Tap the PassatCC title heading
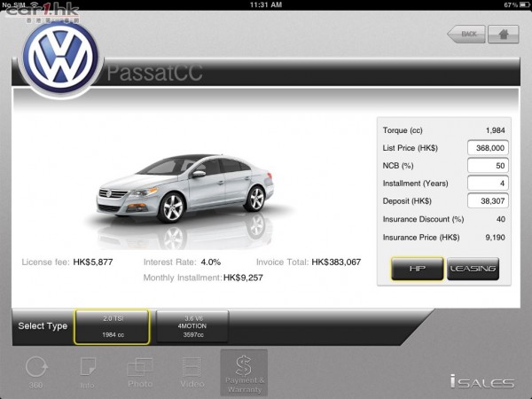This screenshot has height=399, width=532. coord(154,73)
